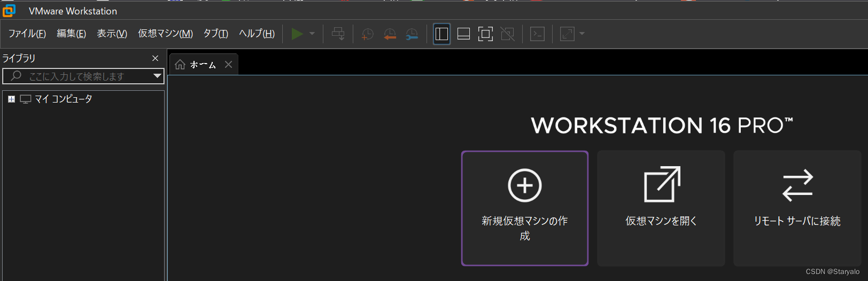Click the monitor icon beside マイ コンピュータ
The width and height of the screenshot is (868, 281).
26,99
